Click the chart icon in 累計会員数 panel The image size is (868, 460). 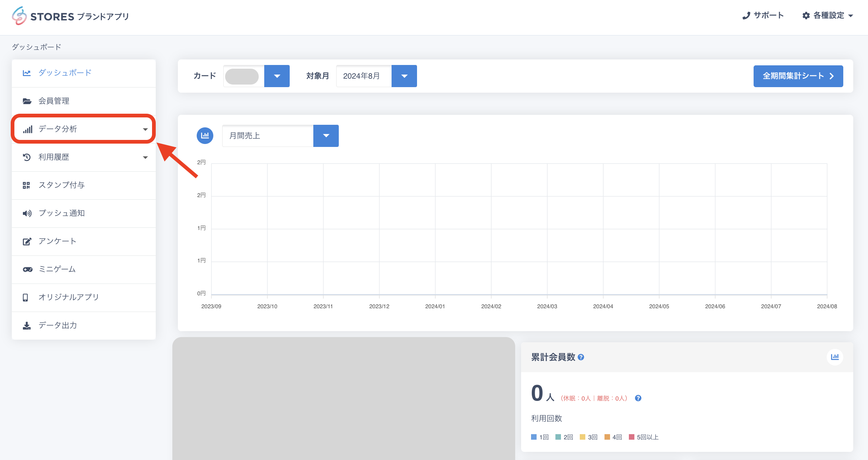tap(834, 357)
